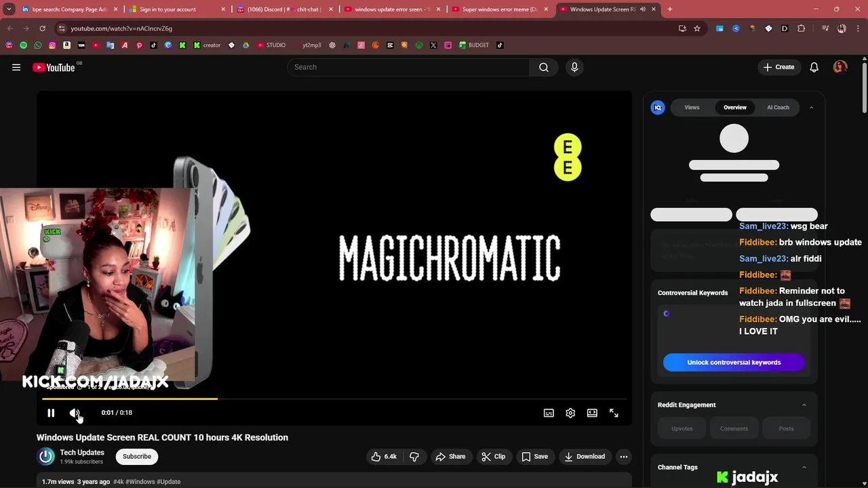Screen dimensions: 868x488
Task: Mute the video with the speaker icon
Action: click(x=75, y=413)
